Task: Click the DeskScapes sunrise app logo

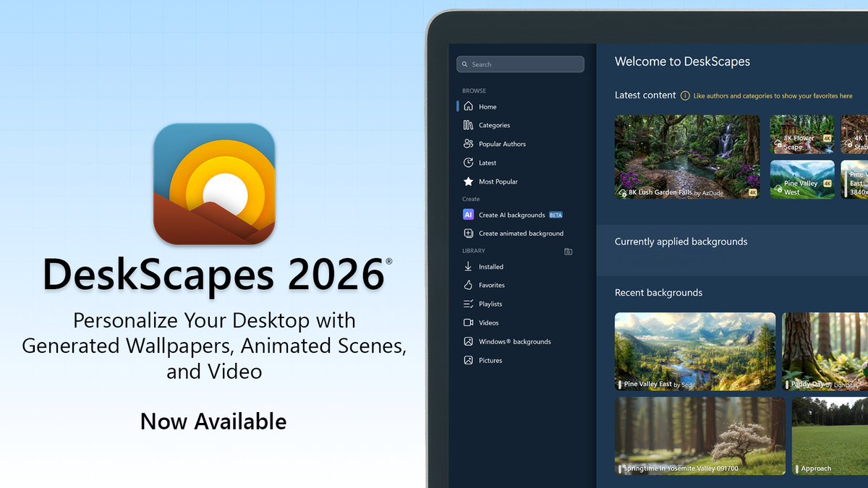Action: [x=214, y=184]
